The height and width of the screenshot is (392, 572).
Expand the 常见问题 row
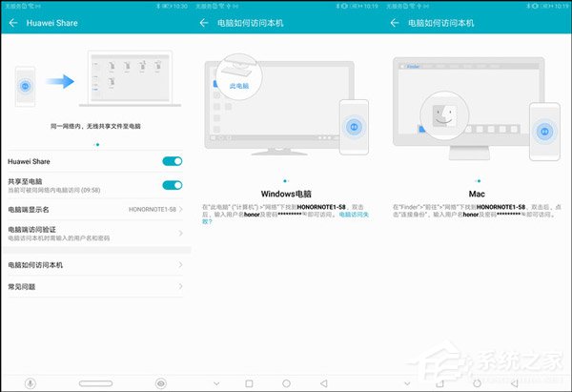pyautogui.click(x=95, y=286)
